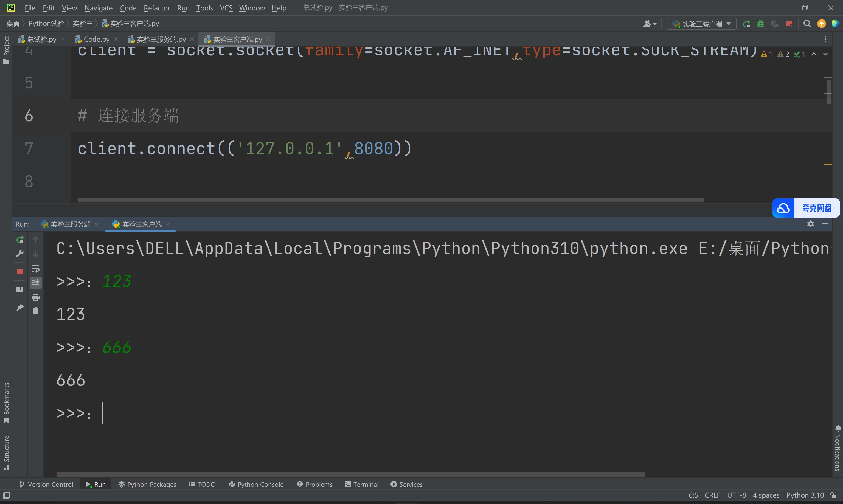The image size is (843, 504).
Task: Open the TODO tool window
Action: coord(203,484)
